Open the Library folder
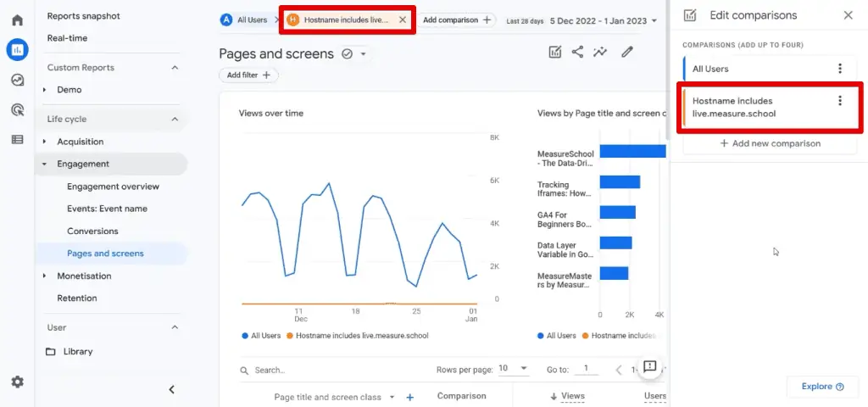This screenshot has height=407, width=868. tap(70, 352)
